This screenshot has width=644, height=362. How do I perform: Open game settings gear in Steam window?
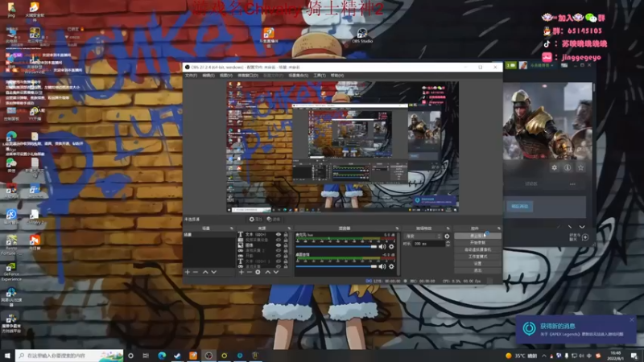point(555,167)
